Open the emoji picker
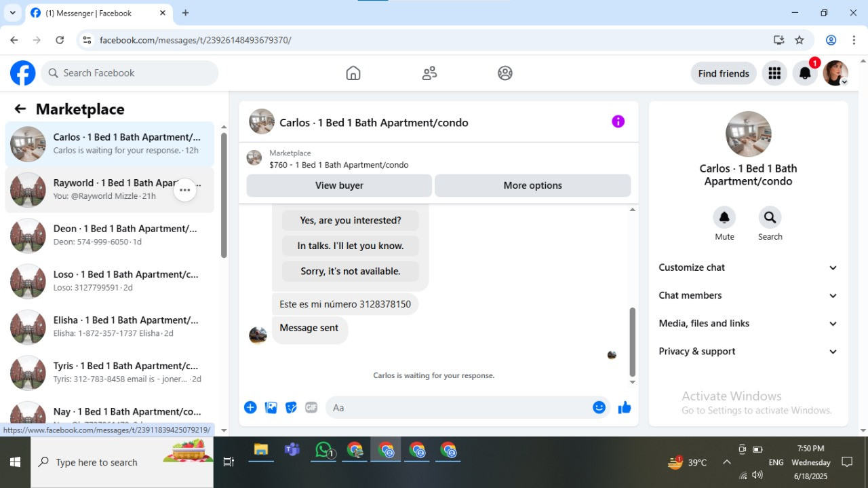The image size is (868, 488). coord(599,407)
